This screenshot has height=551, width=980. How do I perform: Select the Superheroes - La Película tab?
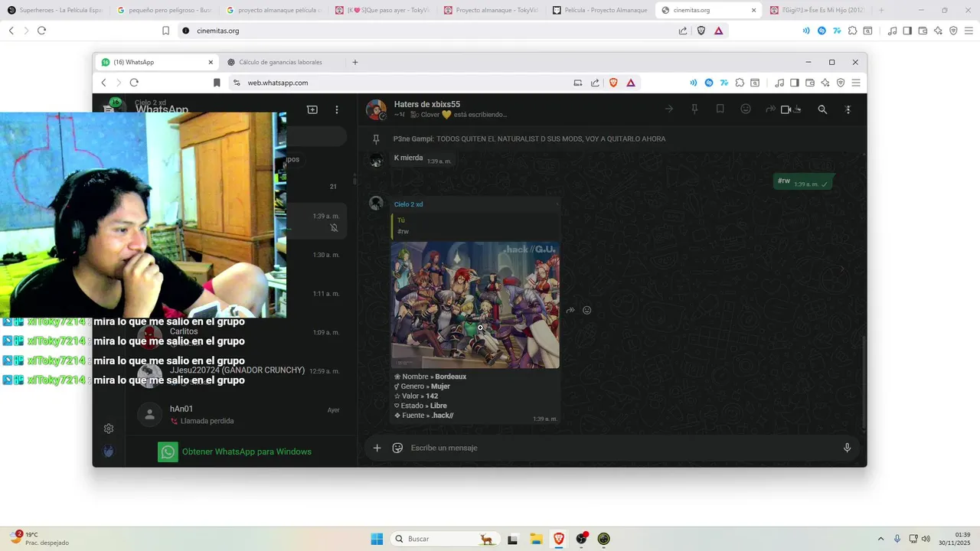click(x=54, y=10)
